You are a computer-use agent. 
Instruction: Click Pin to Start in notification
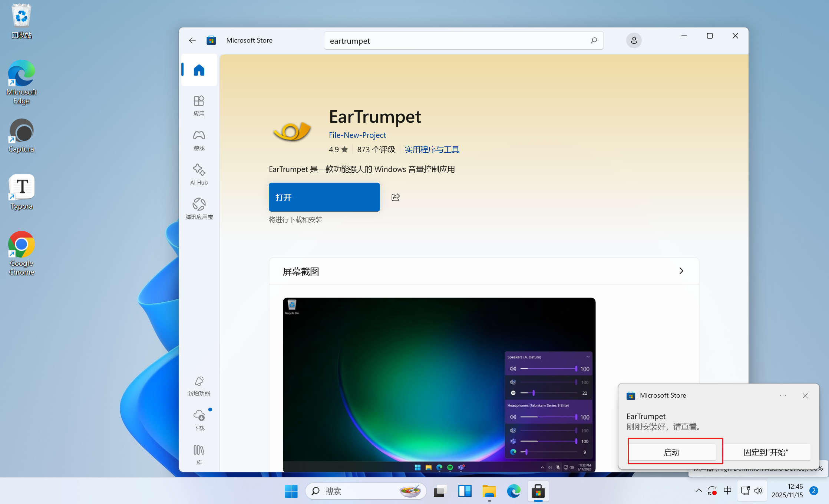[766, 452]
